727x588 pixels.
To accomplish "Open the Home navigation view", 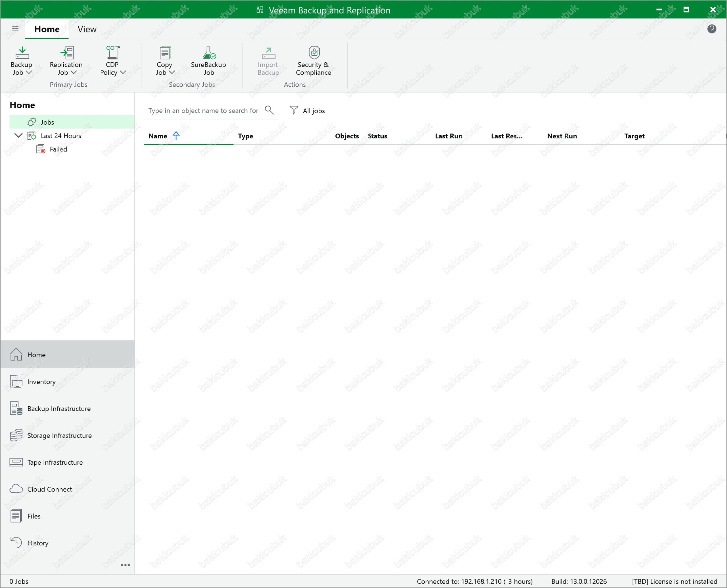I will coord(67,354).
